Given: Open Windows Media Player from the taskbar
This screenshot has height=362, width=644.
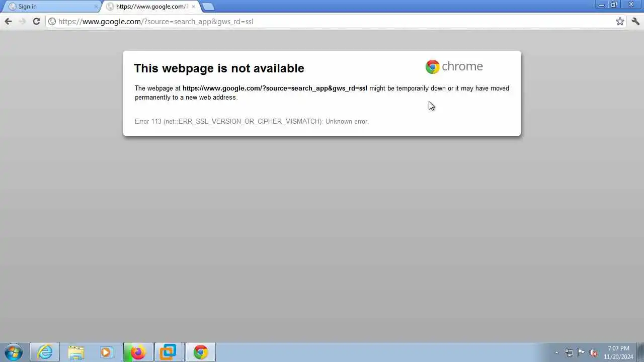Looking at the screenshot, I should [x=106, y=352].
